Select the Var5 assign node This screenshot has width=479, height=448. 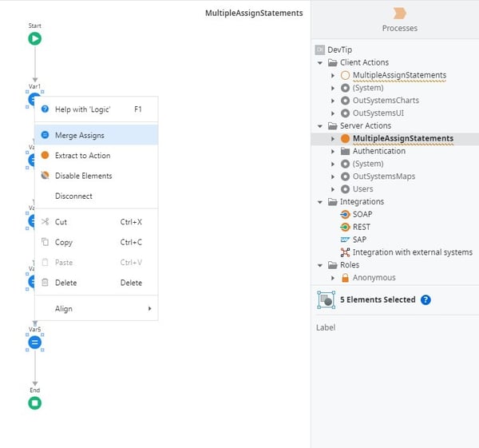tap(35, 342)
